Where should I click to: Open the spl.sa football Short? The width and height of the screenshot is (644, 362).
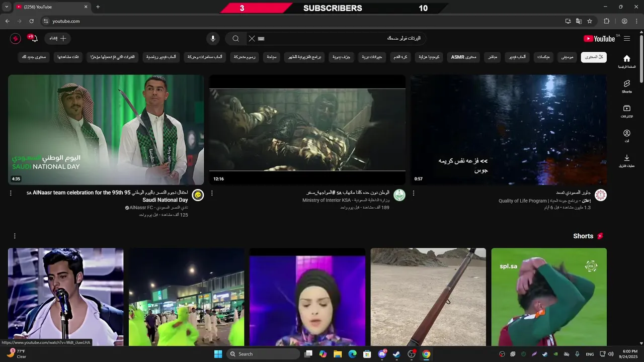(x=549, y=297)
